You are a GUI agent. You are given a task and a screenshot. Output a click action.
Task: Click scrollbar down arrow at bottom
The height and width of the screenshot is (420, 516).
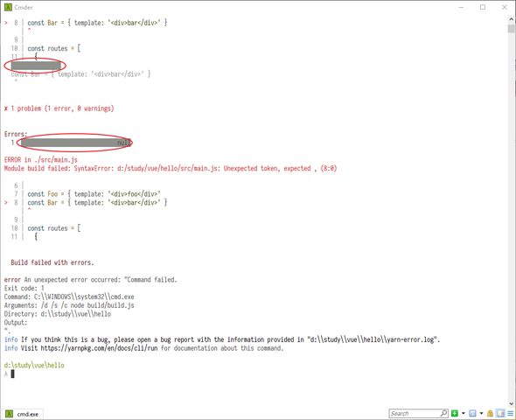511,403
